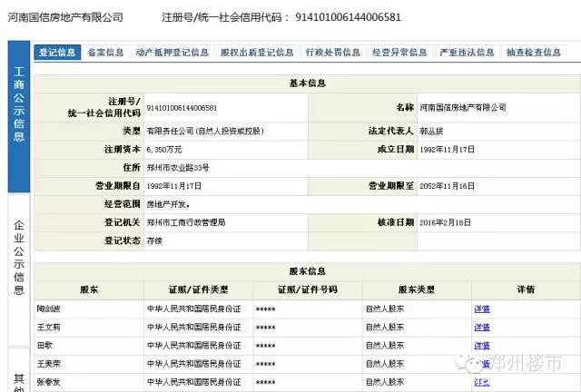
Task: Click 名称 value in 基本信息 table
Action: click(463, 108)
